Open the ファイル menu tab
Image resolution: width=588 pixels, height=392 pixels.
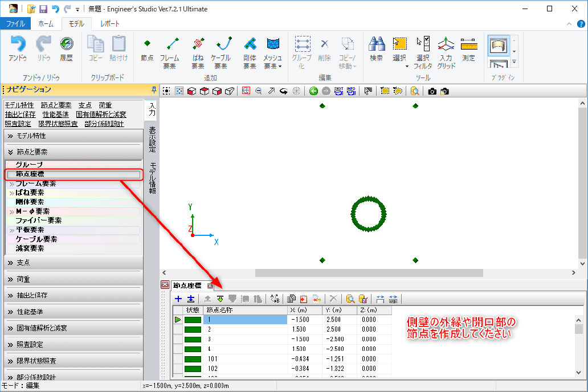coord(15,24)
